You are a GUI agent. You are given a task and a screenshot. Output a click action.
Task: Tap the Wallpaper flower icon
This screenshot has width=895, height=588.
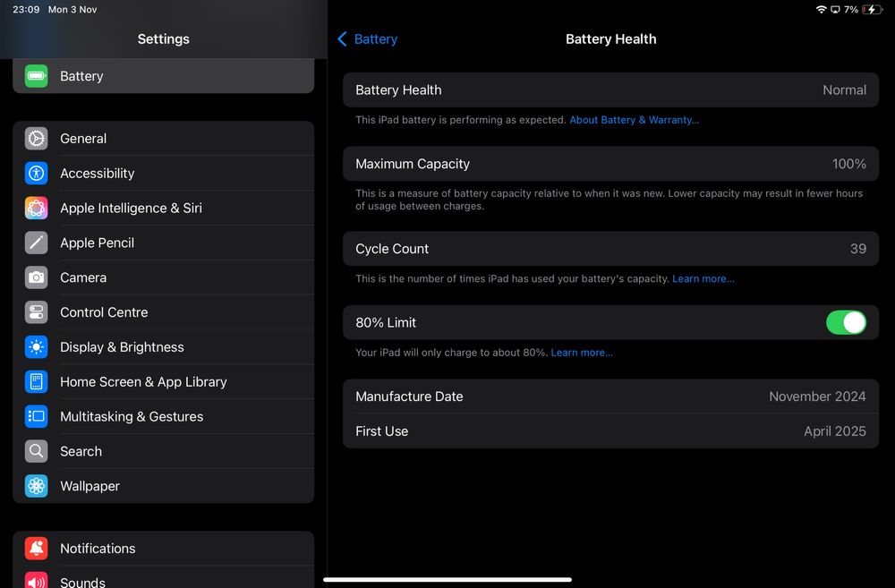(x=36, y=486)
